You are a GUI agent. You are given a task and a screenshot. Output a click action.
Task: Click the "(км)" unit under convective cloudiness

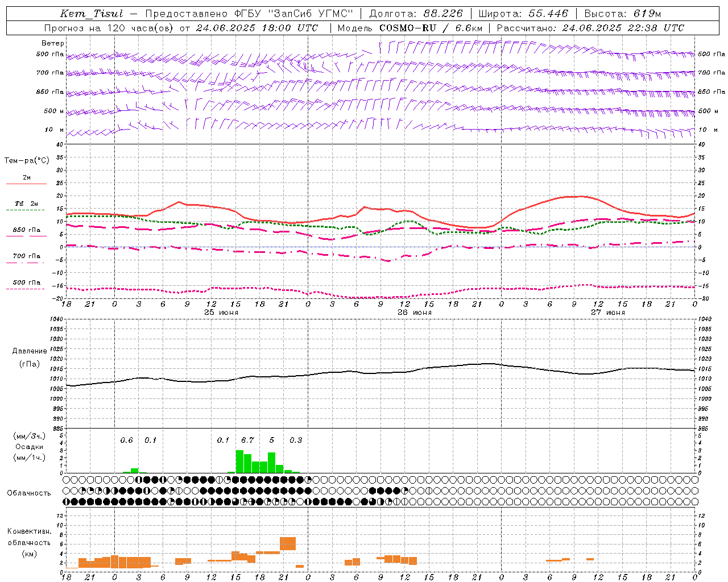click(29, 554)
